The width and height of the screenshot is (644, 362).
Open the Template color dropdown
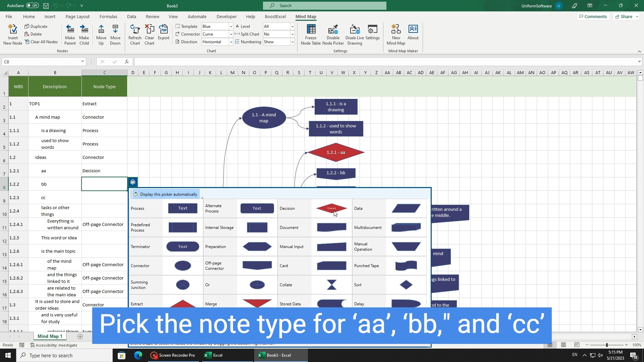(231, 26)
